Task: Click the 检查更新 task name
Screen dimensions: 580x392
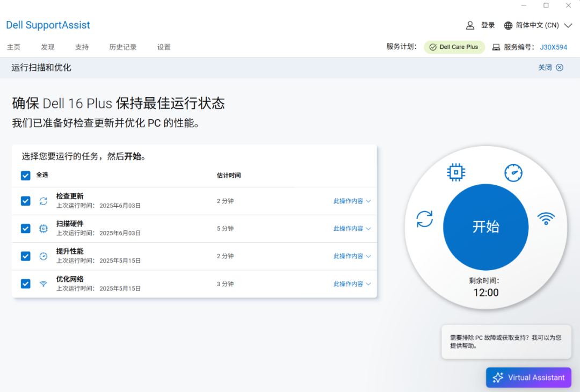Action: coord(70,196)
